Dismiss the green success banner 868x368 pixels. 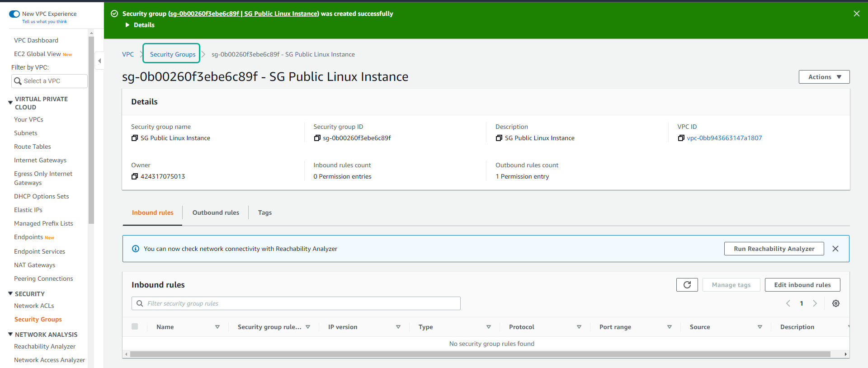856,14
